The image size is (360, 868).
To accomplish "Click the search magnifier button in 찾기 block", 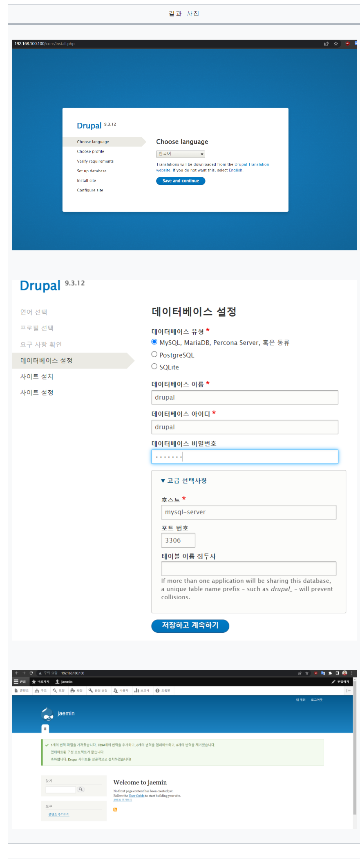I will click(x=81, y=789).
